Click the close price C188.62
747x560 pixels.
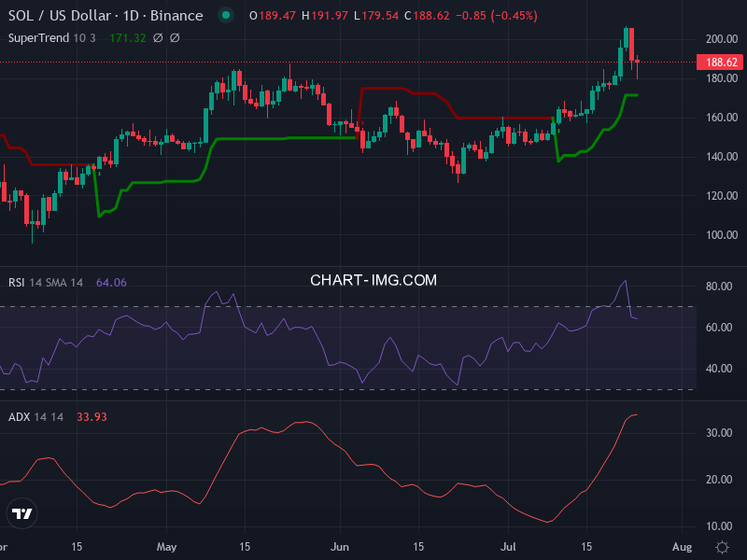[x=427, y=16]
